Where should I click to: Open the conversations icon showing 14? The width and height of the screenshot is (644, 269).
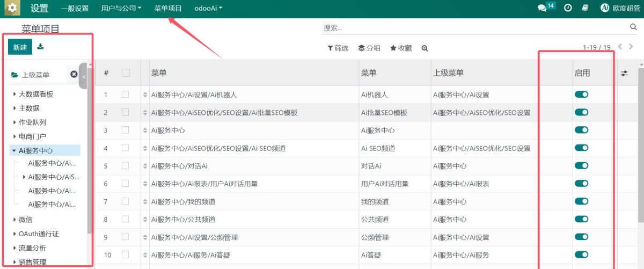546,8
